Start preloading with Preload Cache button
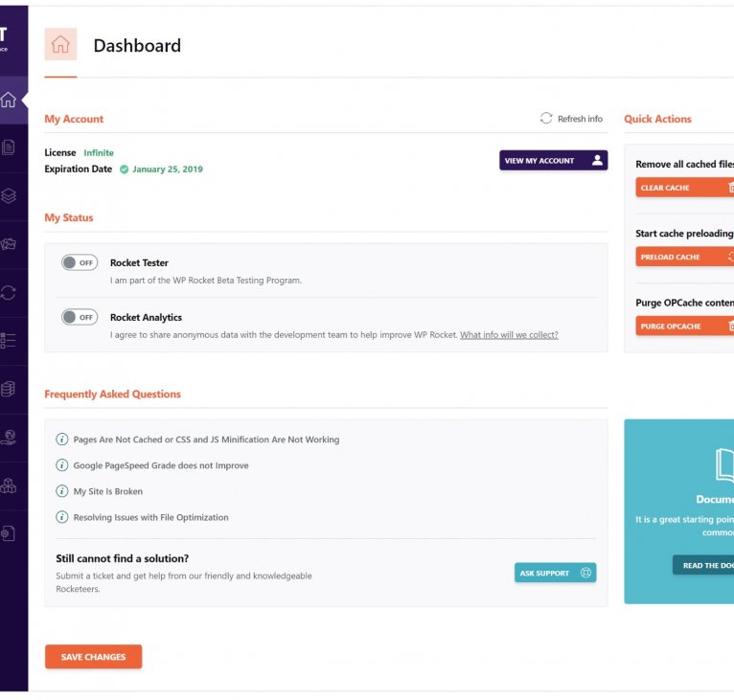The width and height of the screenshot is (734, 700). (684, 257)
